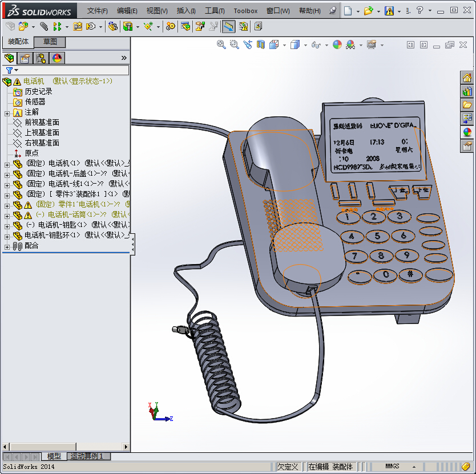Click the Edit Appearance color ball icon
This screenshot has height=474, width=476.
tap(337, 45)
